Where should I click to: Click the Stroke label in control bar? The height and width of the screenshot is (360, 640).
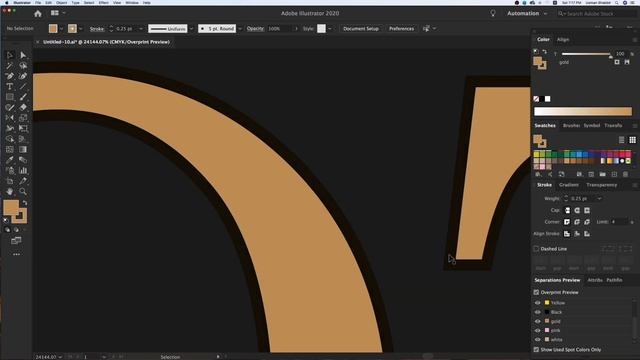coord(97,29)
